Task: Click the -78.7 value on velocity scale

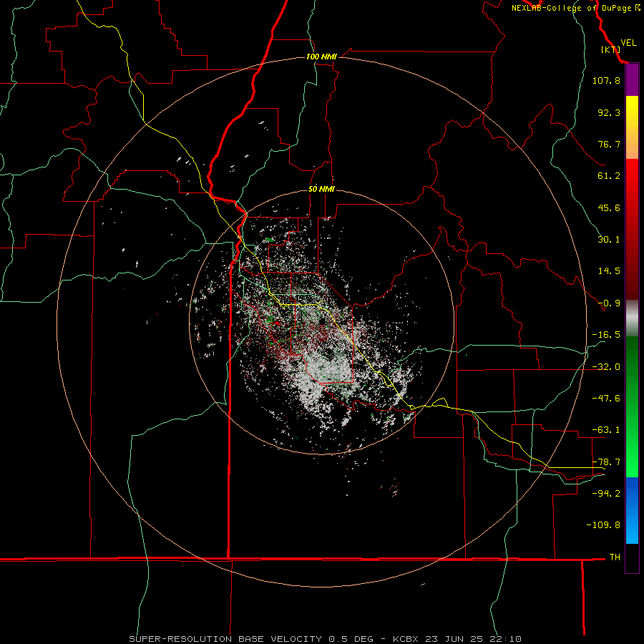Action: point(606,462)
